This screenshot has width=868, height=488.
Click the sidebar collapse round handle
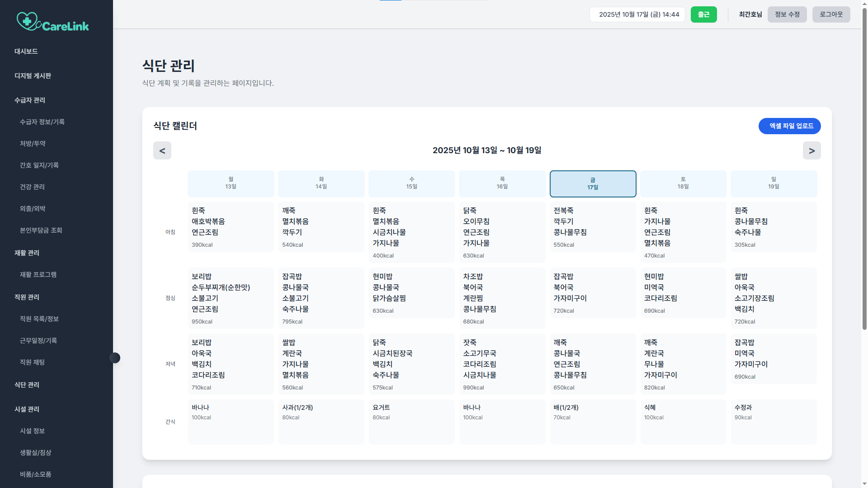pyautogui.click(x=115, y=358)
